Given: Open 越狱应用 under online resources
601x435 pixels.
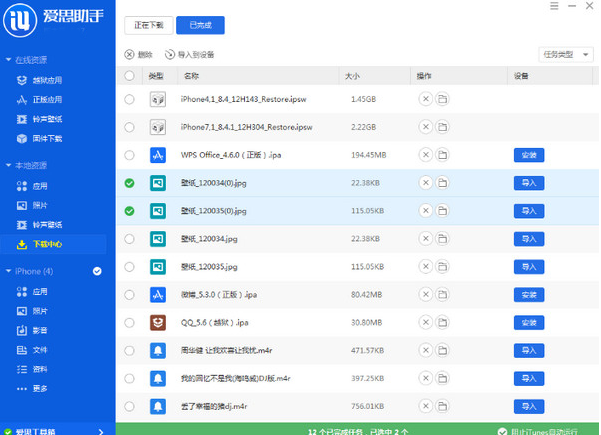Looking at the screenshot, I should pos(47,80).
